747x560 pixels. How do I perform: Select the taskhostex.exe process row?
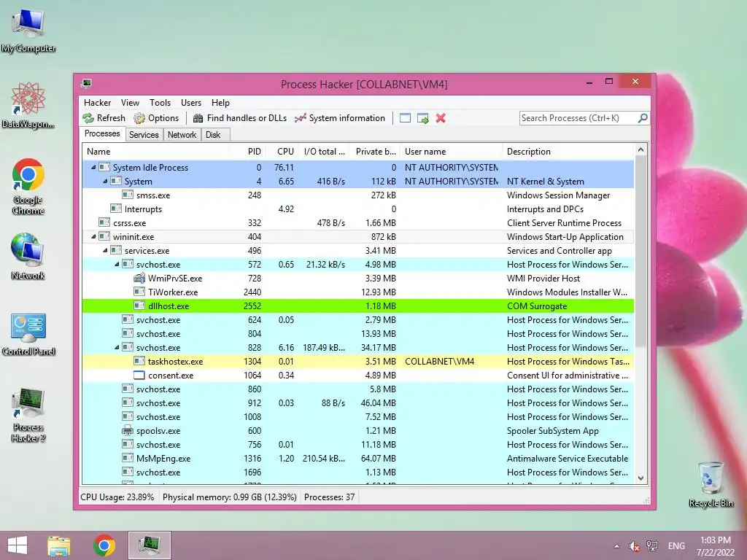coord(357,362)
